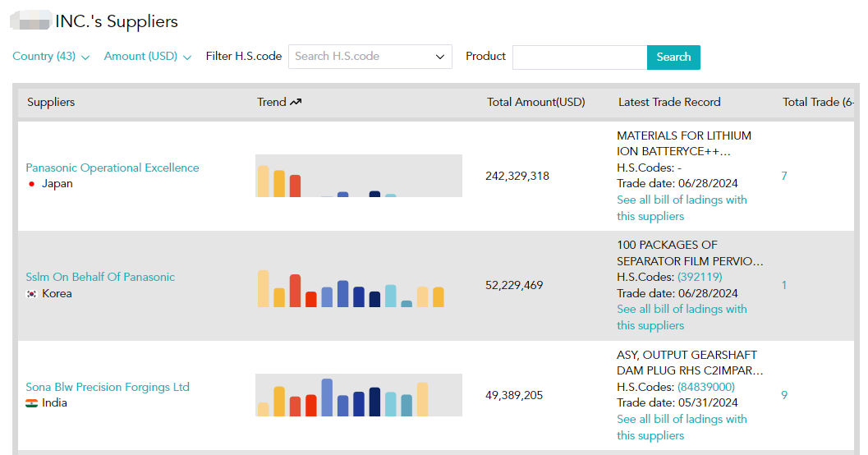Image resolution: width=868 pixels, height=455 pixels.
Task: Click the Korea flag icon
Action: coord(31,294)
